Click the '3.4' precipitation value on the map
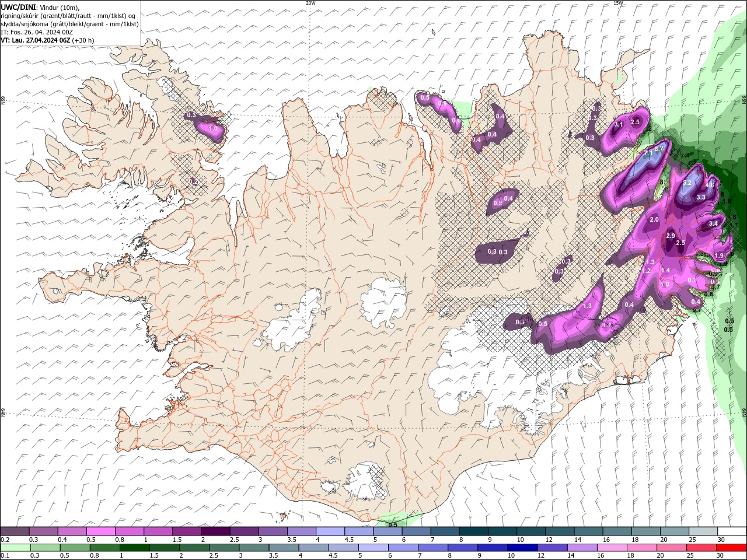The height and width of the screenshot is (560, 747). [713, 223]
